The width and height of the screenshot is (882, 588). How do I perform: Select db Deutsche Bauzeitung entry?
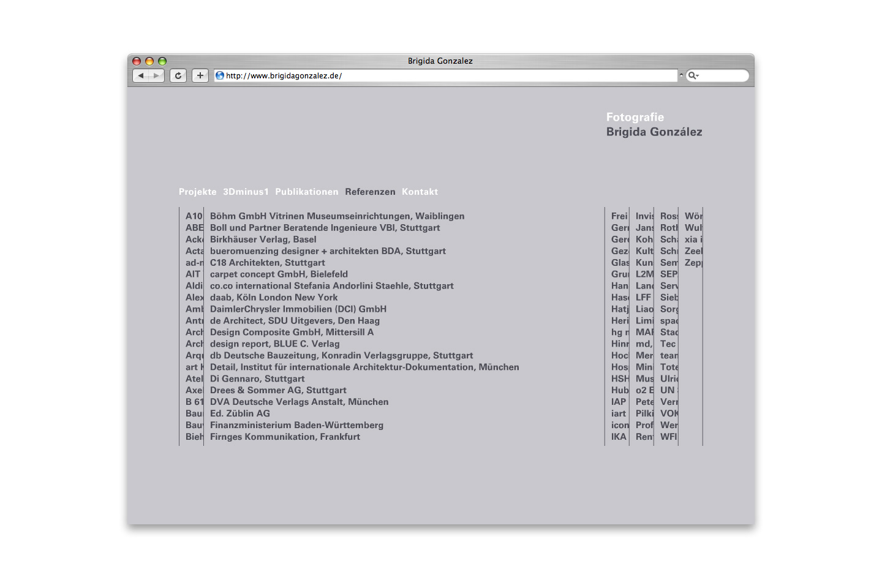coord(342,356)
